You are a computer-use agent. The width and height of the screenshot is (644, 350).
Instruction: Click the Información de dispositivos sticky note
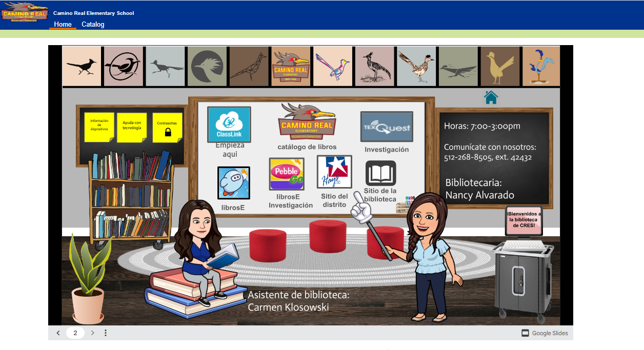click(x=99, y=127)
